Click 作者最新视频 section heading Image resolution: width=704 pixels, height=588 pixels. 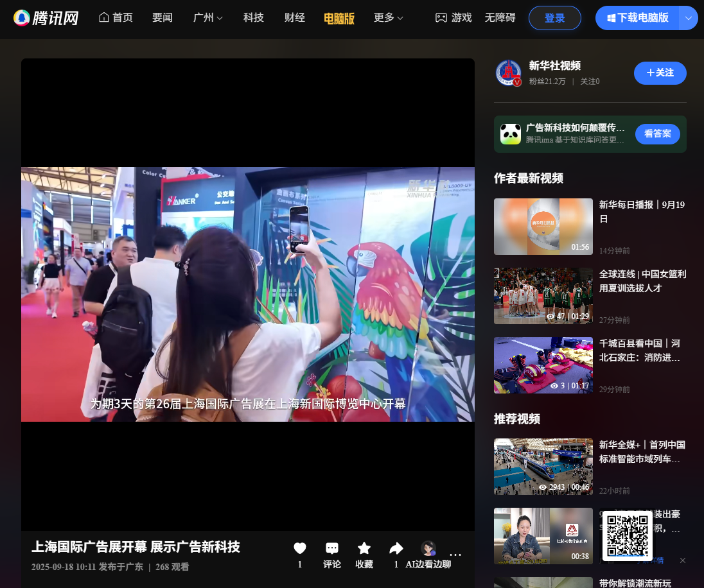529,178
